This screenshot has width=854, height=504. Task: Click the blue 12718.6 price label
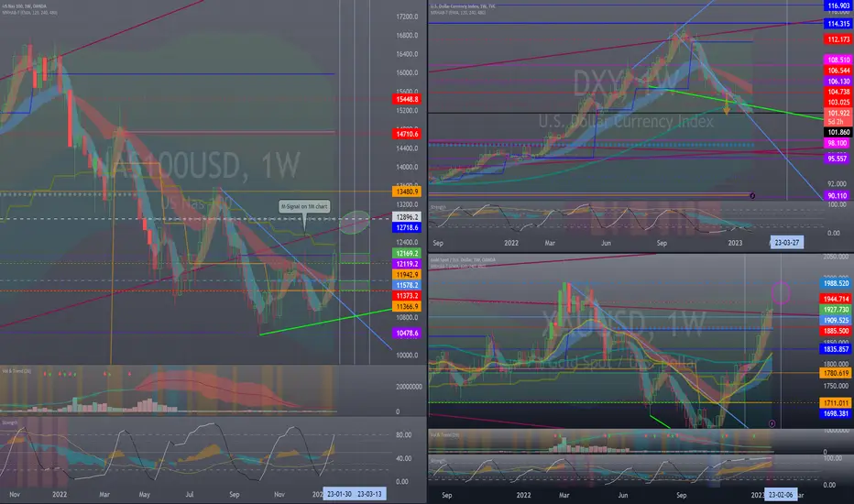[407, 228]
